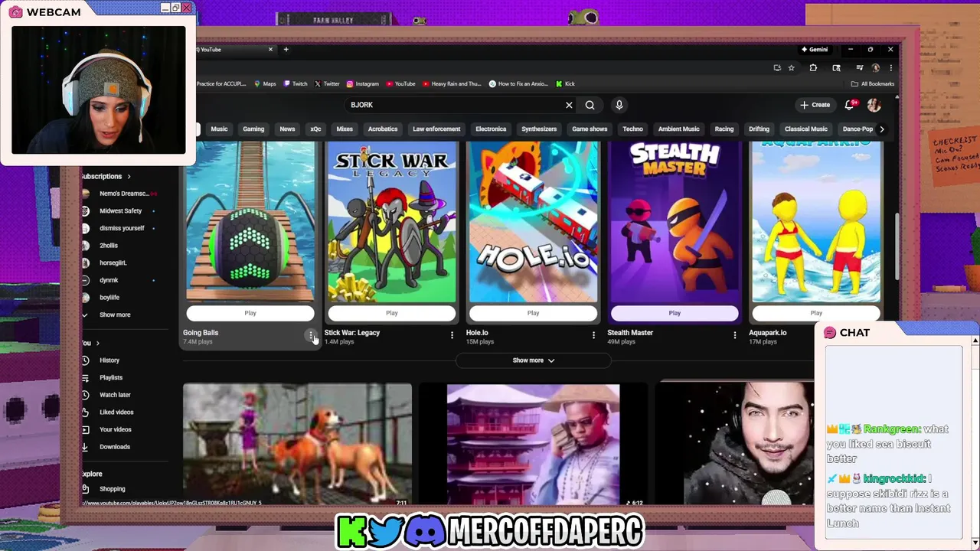Open Your videos in sidebar
The width and height of the screenshot is (980, 551).
click(x=116, y=429)
